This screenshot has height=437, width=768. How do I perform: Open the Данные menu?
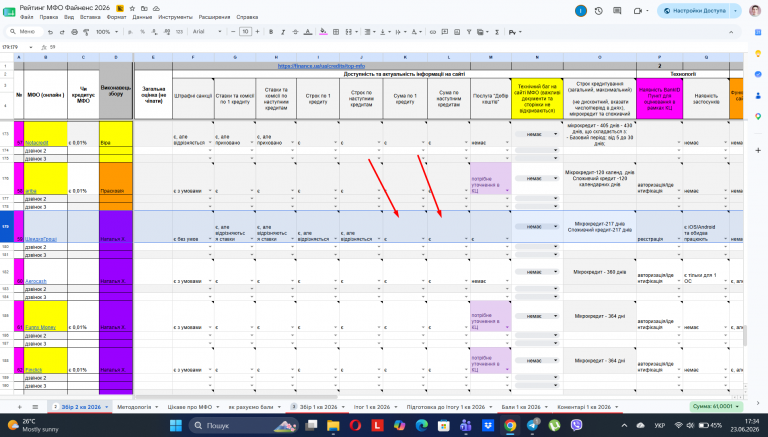pos(142,17)
